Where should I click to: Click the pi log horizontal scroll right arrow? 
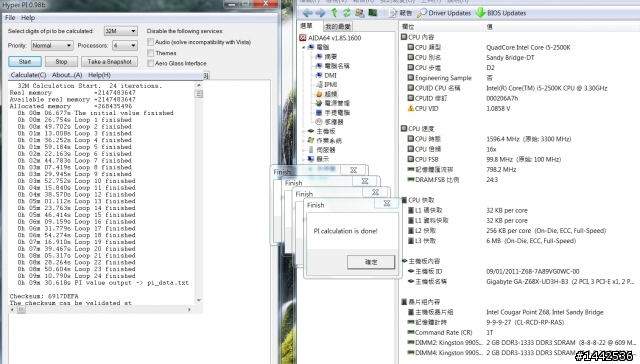(189, 310)
